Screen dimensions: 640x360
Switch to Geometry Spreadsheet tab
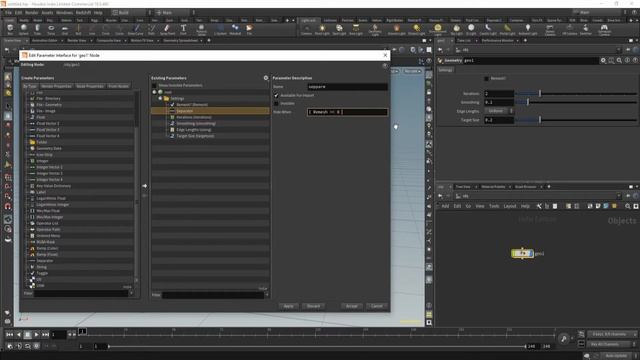pyautogui.click(x=180, y=41)
